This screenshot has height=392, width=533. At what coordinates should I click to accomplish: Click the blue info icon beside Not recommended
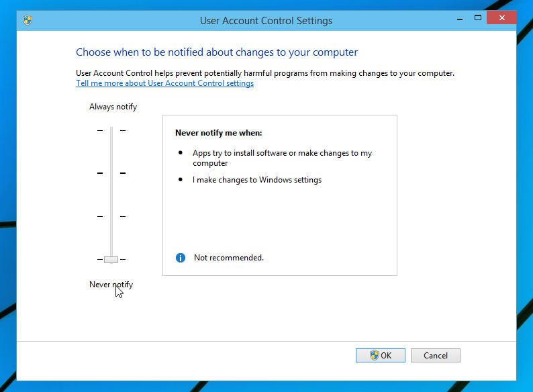click(180, 258)
